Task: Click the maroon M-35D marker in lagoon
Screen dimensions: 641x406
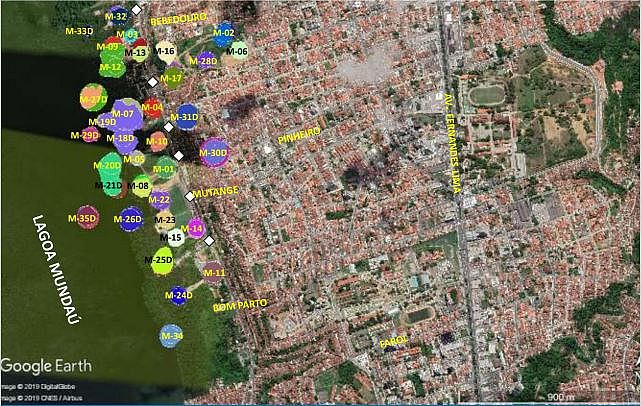Action: tap(87, 217)
